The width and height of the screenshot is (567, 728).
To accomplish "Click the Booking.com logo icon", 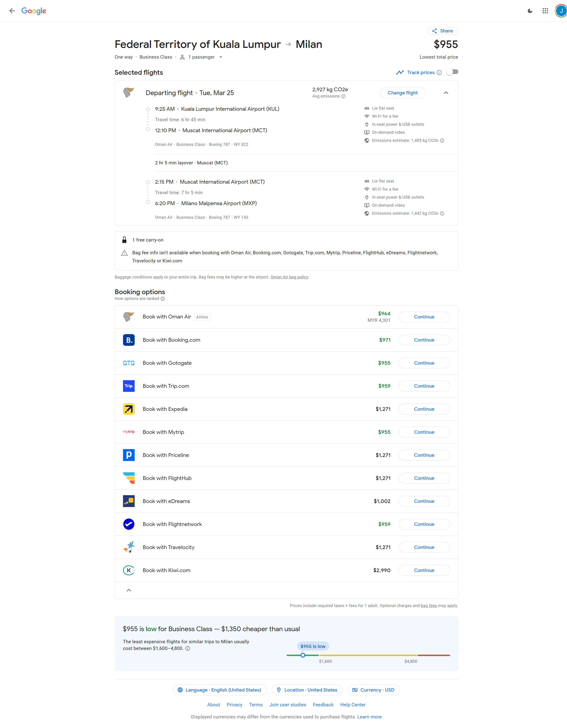I will (x=129, y=340).
